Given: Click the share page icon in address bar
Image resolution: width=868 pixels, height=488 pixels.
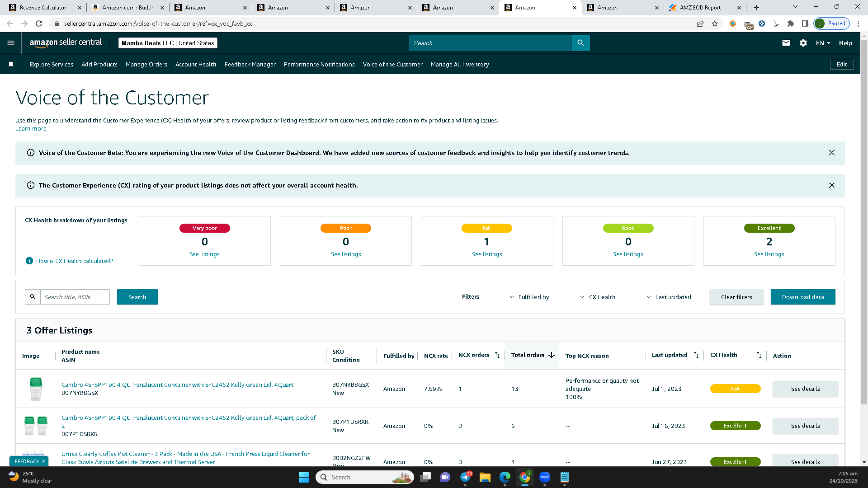Looking at the screenshot, I should 700,23.
